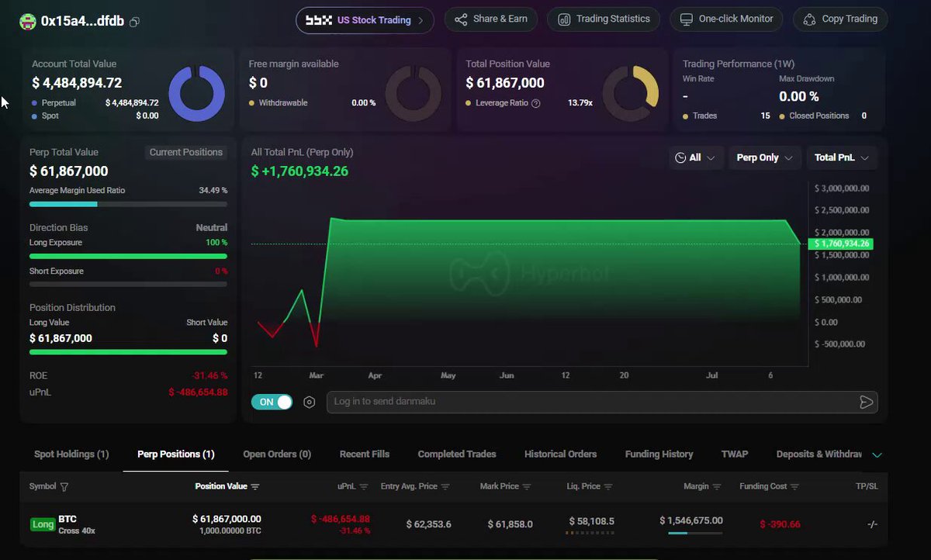The image size is (931, 560).
Task: Open the Funding History tab
Action: tap(659, 455)
